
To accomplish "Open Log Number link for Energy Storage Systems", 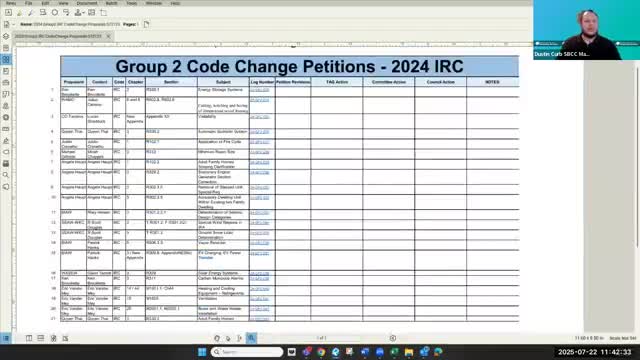I will tap(260, 90).
